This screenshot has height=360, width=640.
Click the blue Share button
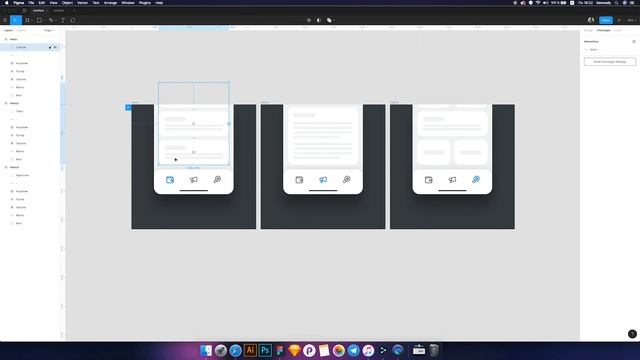point(606,20)
